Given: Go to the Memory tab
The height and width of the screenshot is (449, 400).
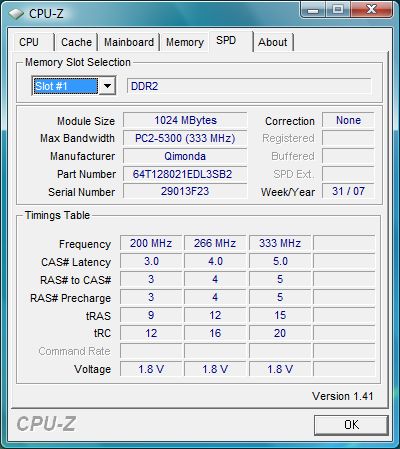Looking at the screenshot, I should (x=185, y=42).
